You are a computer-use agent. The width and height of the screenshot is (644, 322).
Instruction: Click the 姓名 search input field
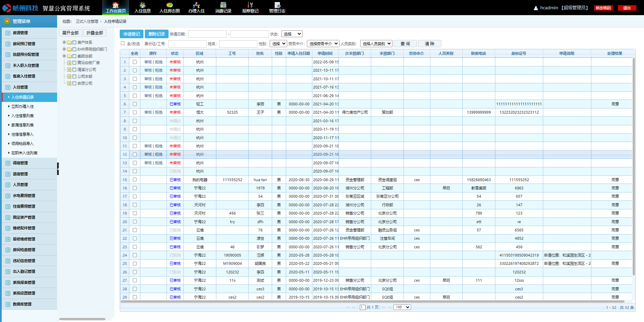(238, 44)
